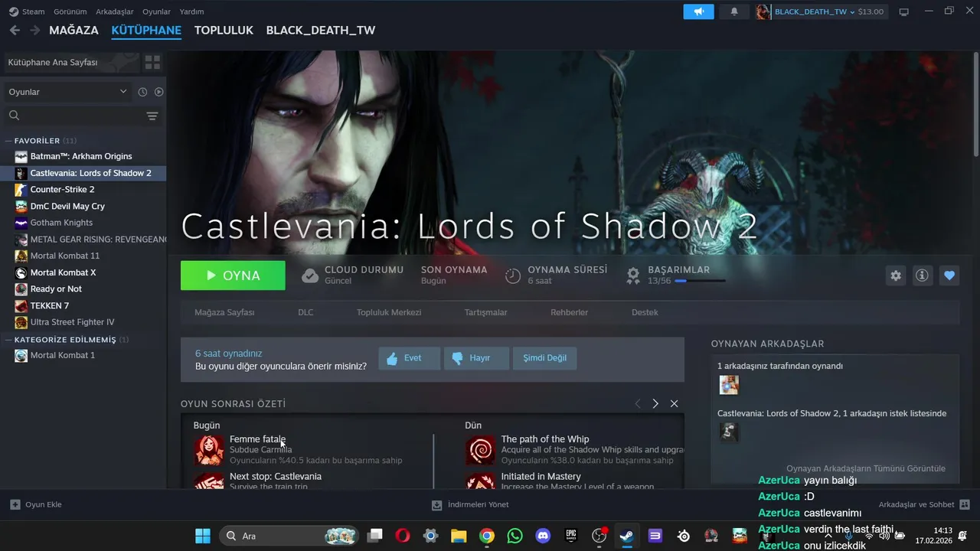
Task: Go to the KÜTÜPHANE tab
Action: click(x=146, y=31)
